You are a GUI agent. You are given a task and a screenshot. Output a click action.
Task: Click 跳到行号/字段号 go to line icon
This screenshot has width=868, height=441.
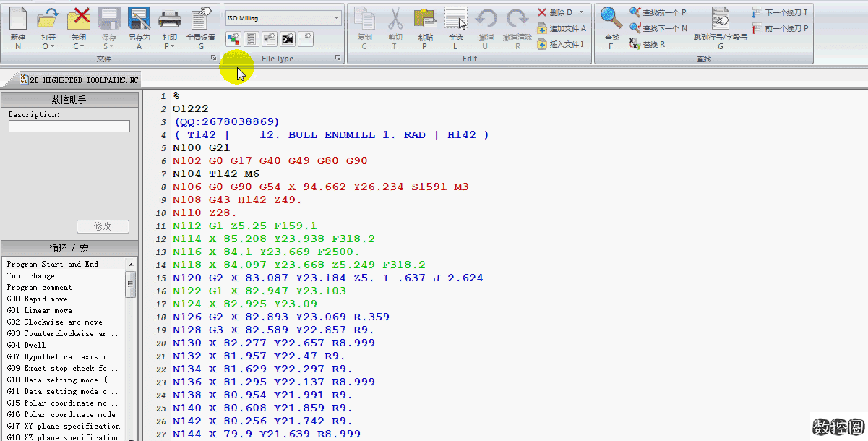(x=720, y=20)
